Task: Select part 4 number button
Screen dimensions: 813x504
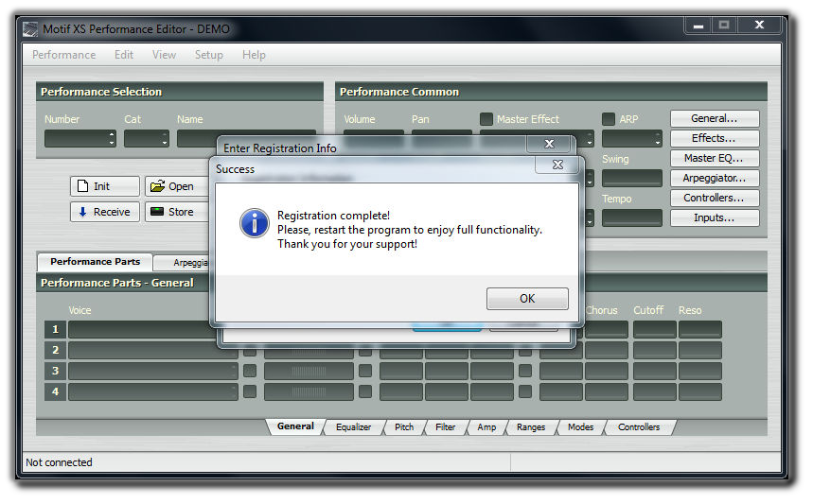Action: (55, 391)
